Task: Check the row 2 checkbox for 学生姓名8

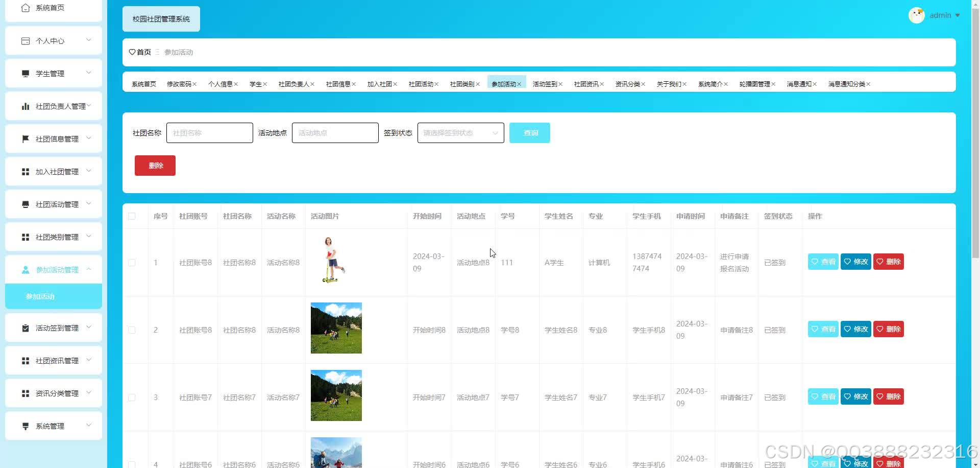Action: (132, 330)
